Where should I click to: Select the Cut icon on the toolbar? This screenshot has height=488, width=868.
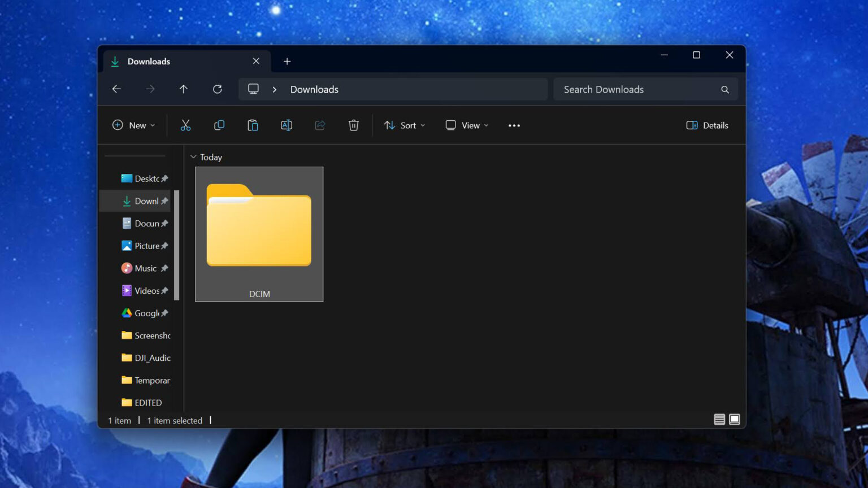(186, 125)
